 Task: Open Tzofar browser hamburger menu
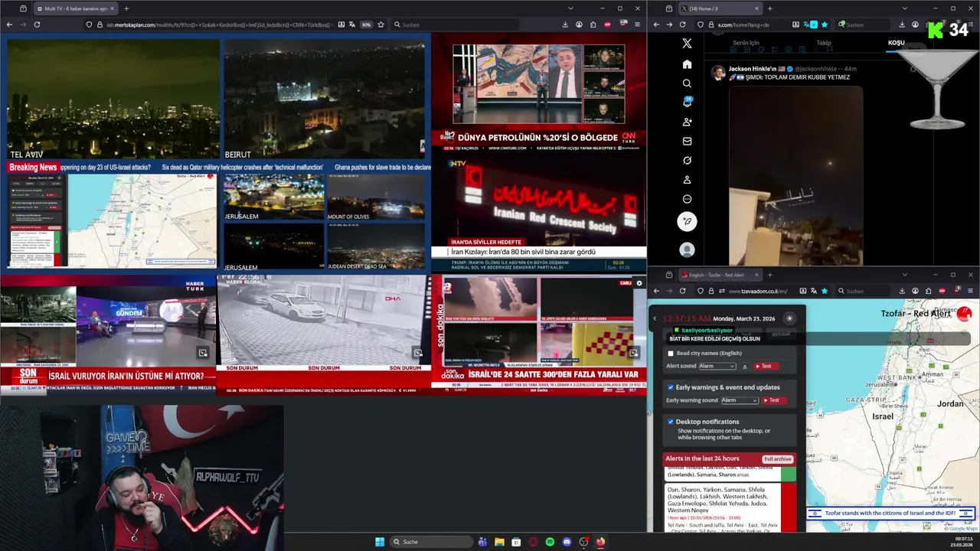970,291
